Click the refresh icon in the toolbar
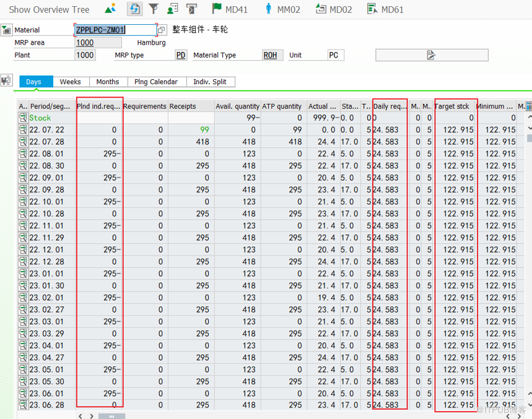532x419 pixels. point(134,9)
